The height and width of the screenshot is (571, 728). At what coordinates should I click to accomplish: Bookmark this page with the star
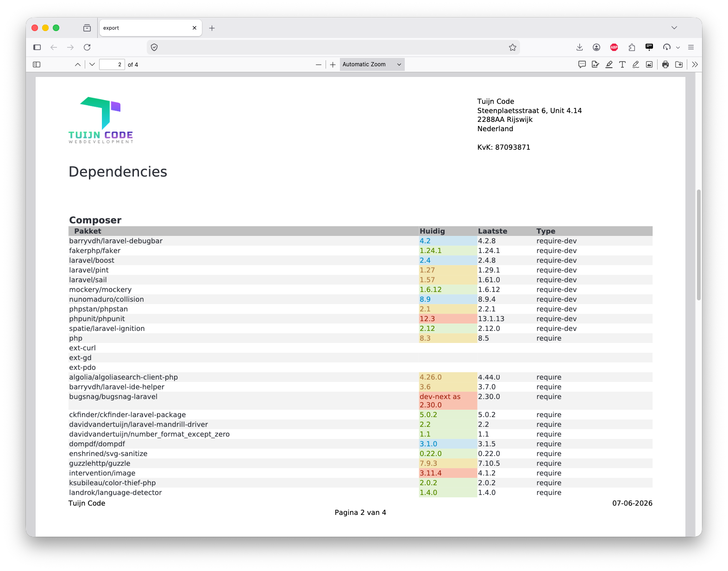513,47
